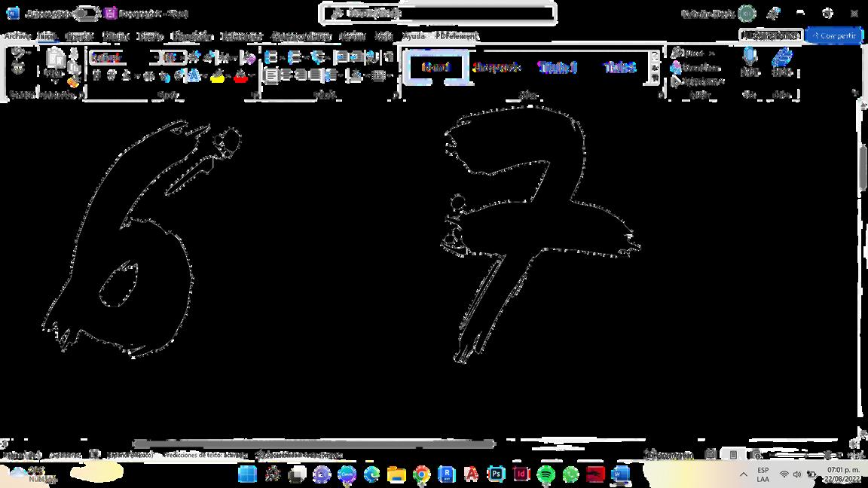Click the Numbering list icon
Viewport: 868px width, 488px height.
tap(294, 57)
